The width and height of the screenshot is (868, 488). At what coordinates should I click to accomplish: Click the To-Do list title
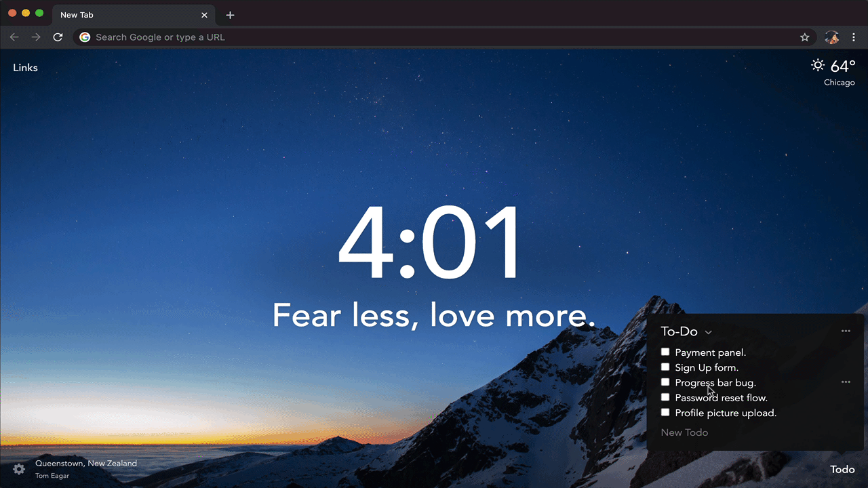pos(679,331)
